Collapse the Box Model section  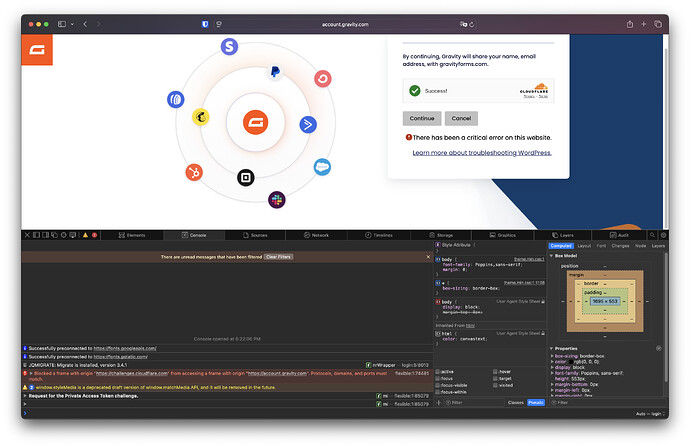point(551,256)
